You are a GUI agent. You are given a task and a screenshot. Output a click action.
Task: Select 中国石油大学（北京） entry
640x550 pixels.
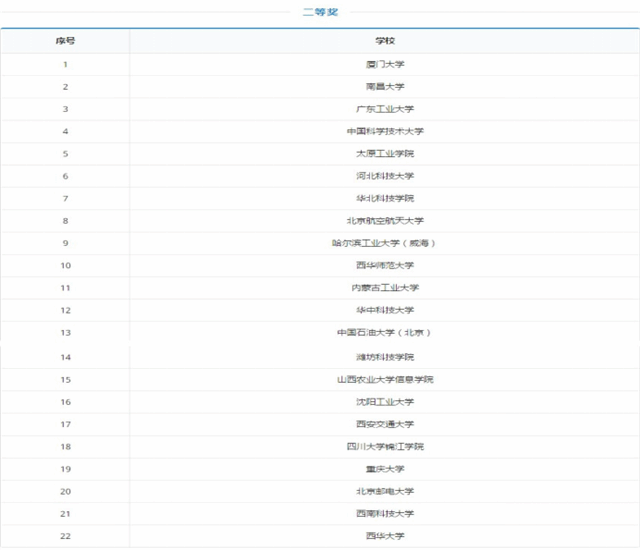click(x=384, y=333)
